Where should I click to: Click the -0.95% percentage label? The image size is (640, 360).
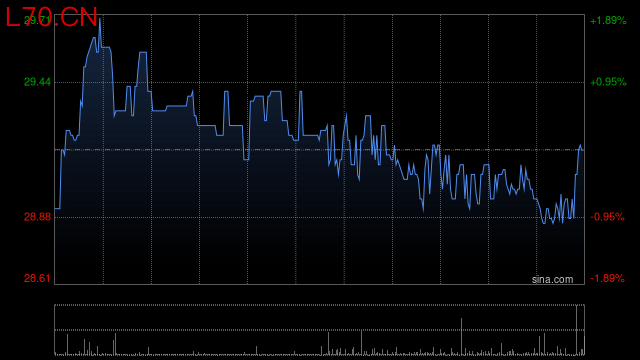coord(607,217)
